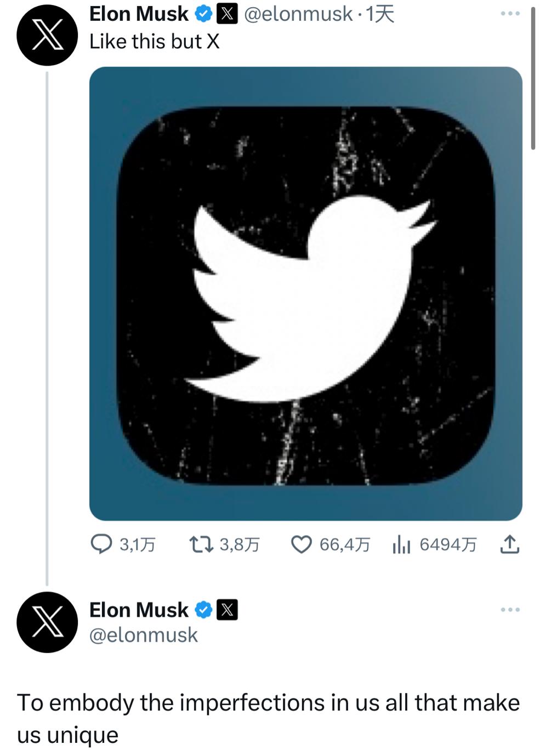Open X avatar on the lower reply post

point(47,622)
